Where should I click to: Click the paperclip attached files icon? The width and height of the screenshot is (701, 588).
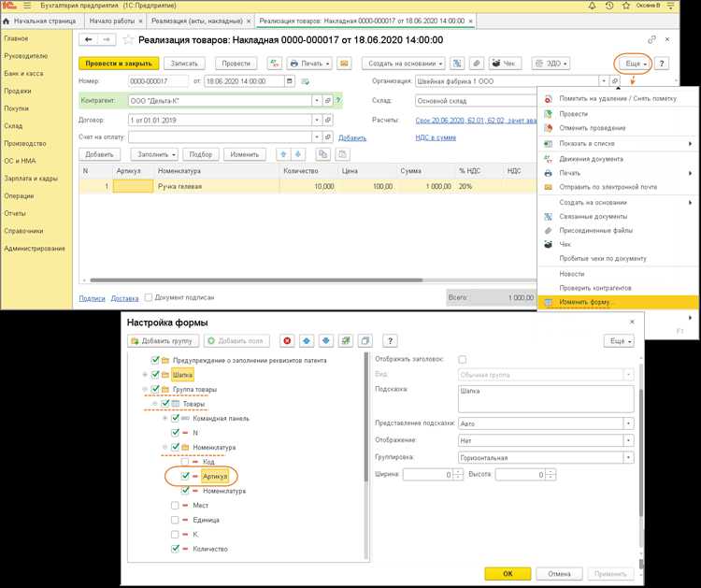[x=478, y=64]
